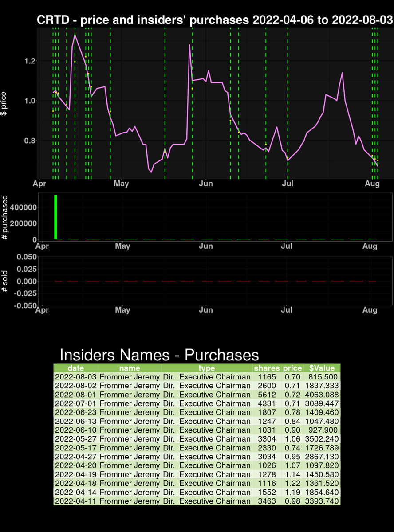This screenshot has width=394, height=532.
Task: Select the date cell 2022-05-17
Action: pos(76,448)
